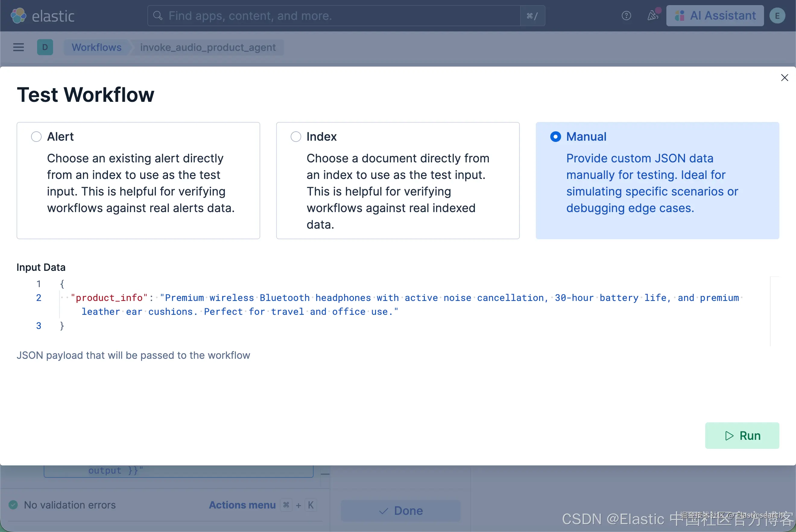Run the workflow test
Screen dimensions: 796x532
pos(742,436)
